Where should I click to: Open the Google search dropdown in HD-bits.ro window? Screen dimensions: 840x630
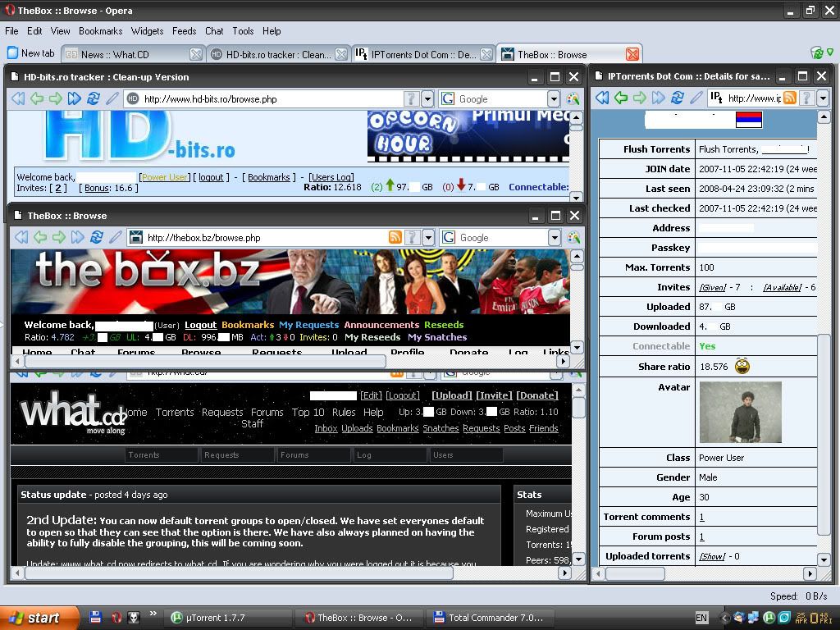coord(554,98)
